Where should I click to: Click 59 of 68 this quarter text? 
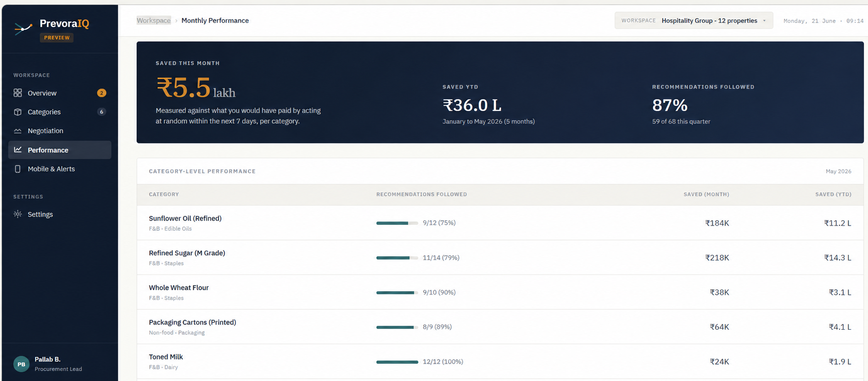681,121
